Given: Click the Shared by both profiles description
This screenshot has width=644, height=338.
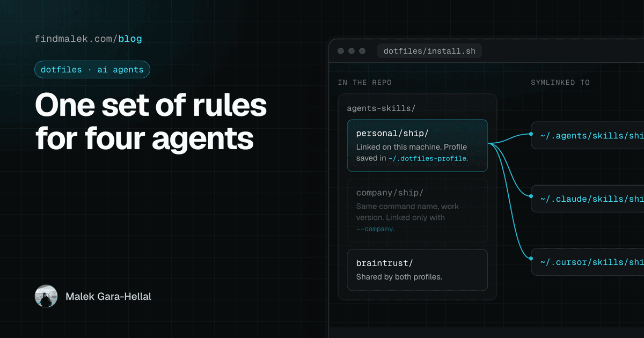Looking at the screenshot, I should click(399, 277).
